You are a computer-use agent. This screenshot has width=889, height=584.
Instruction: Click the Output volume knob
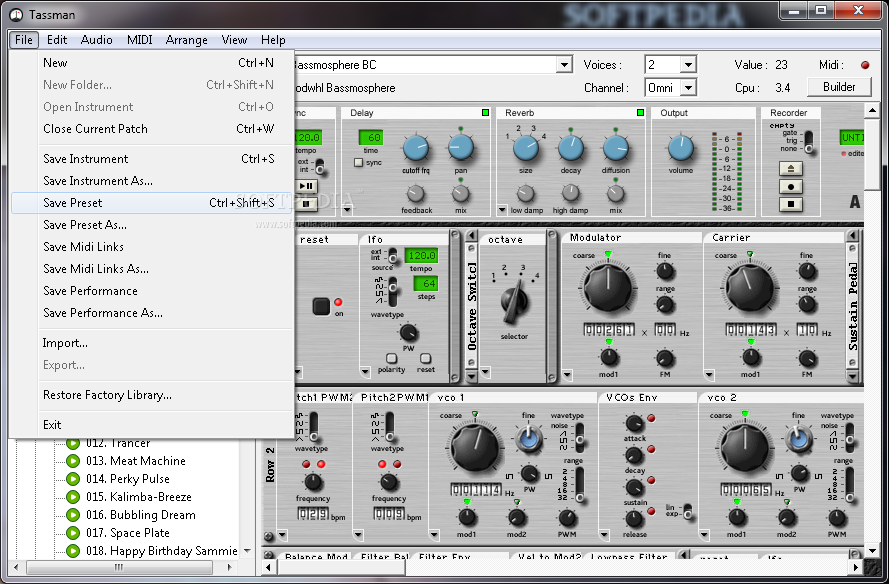pos(680,148)
